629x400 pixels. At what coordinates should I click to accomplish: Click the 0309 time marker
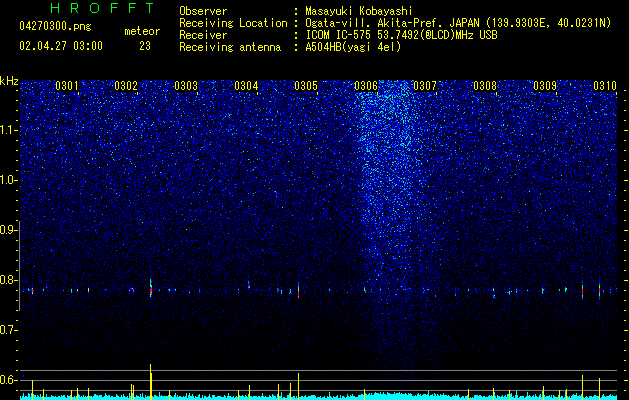[x=545, y=86]
